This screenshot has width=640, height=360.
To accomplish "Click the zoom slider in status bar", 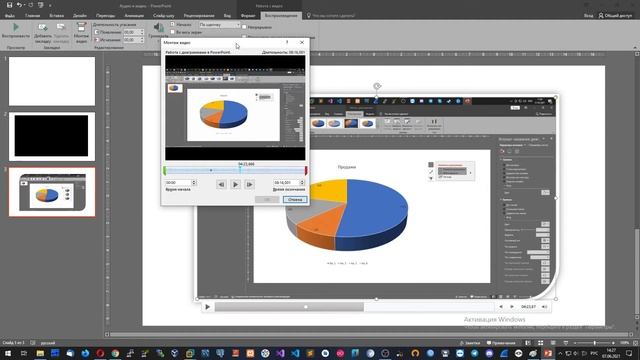I will [x=594, y=343].
